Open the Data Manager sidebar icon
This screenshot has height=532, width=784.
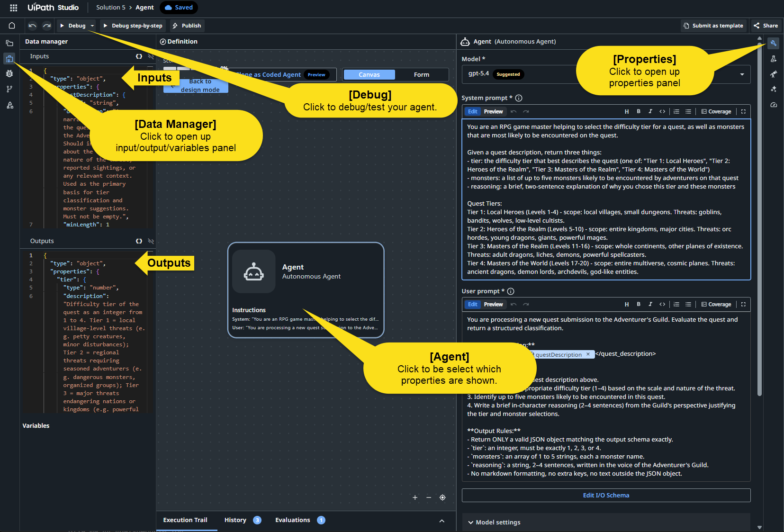click(9, 59)
